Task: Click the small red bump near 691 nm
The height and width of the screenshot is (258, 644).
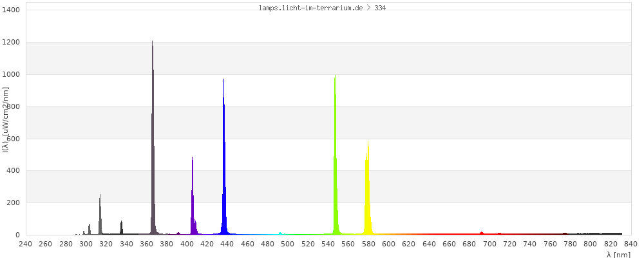Action: point(482,233)
